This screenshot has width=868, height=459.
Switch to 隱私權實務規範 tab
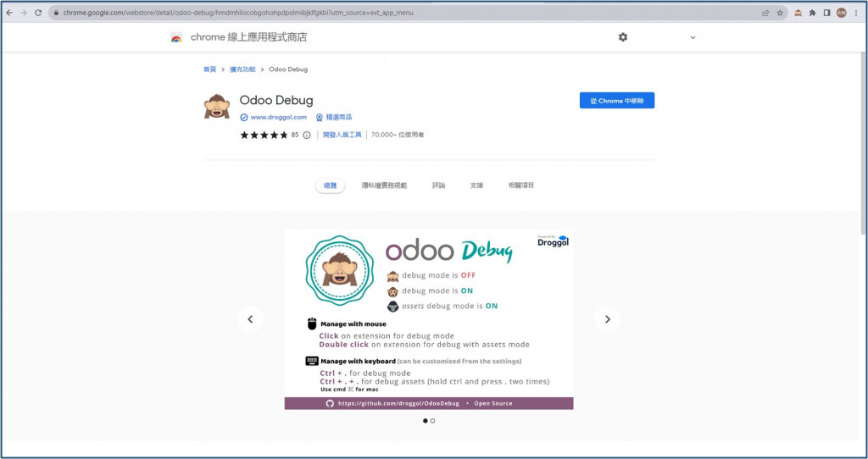coord(384,185)
